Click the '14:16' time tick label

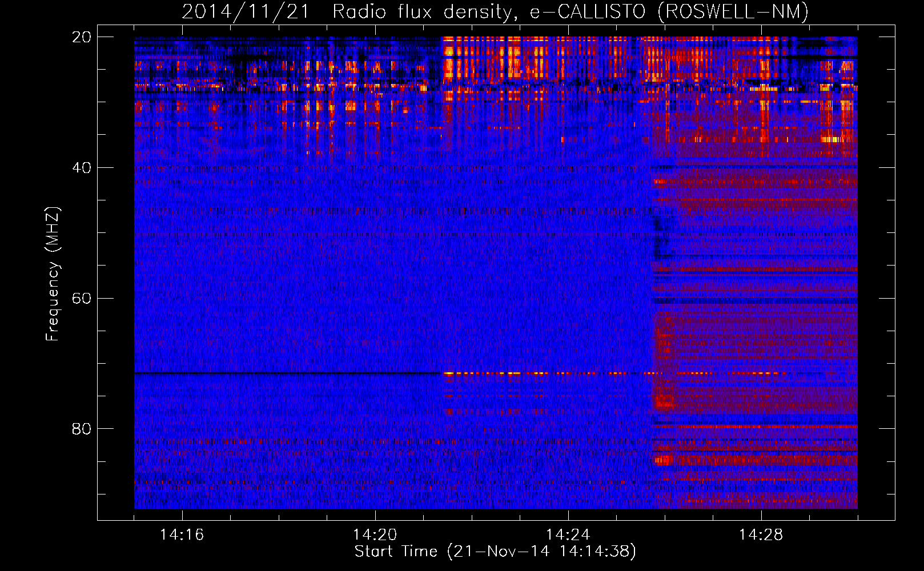pyautogui.click(x=182, y=535)
